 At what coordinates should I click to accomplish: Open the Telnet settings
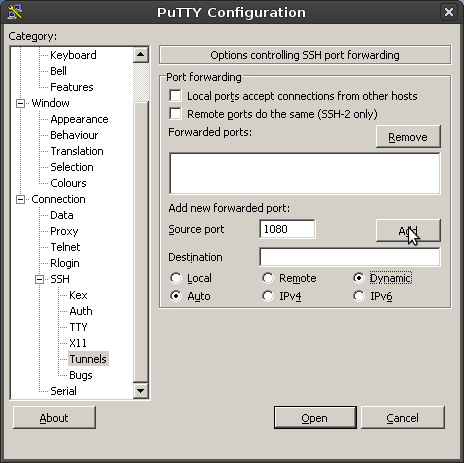pyautogui.click(x=65, y=247)
